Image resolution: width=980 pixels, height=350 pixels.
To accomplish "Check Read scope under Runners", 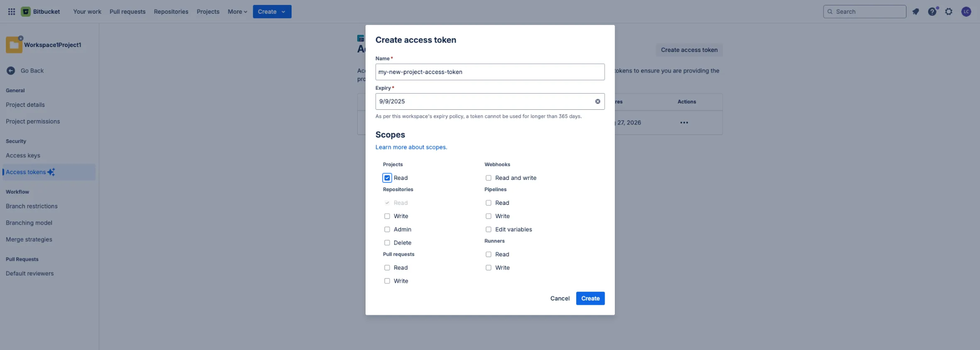I will [x=489, y=254].
